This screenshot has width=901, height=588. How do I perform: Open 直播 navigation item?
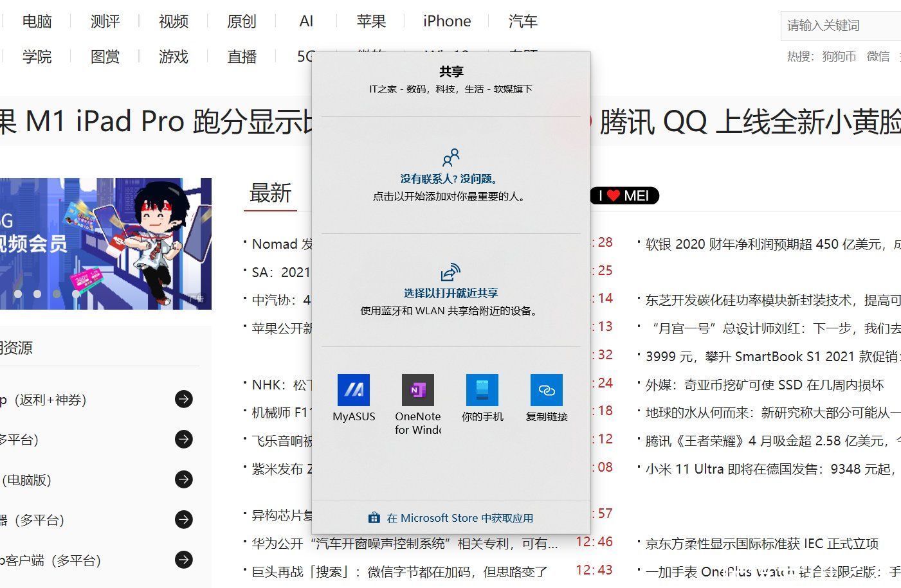(x=242, y=57)
